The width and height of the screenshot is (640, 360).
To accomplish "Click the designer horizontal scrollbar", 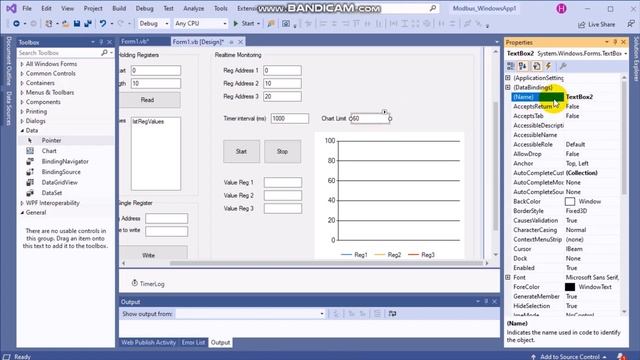I will (327, 263).
